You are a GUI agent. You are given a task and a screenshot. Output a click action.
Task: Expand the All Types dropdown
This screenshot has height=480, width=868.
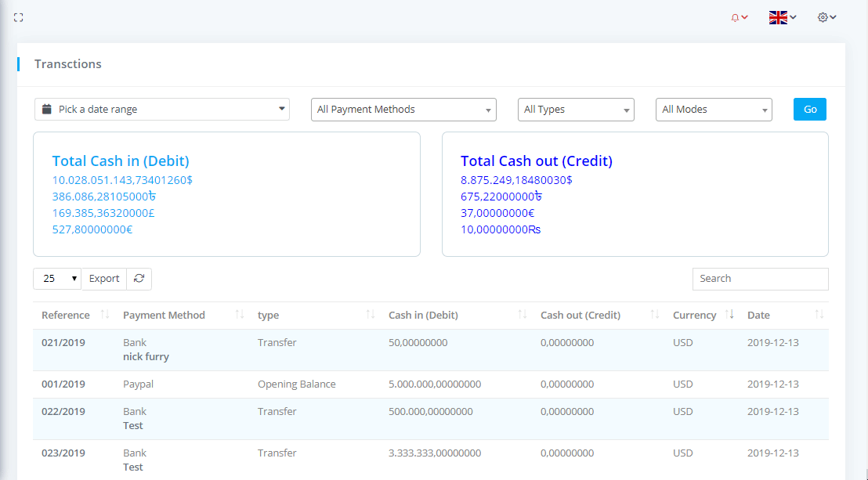click(x=576, y=110)
